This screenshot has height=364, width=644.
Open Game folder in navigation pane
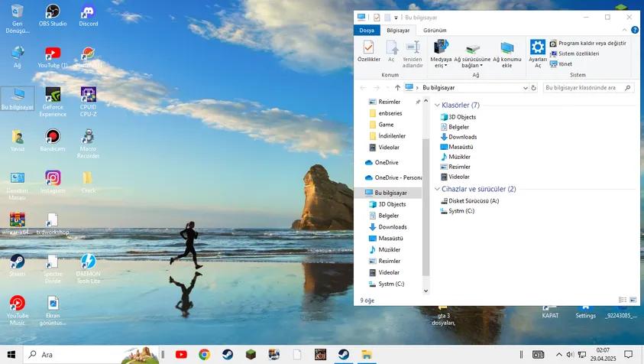coord(386,125)
